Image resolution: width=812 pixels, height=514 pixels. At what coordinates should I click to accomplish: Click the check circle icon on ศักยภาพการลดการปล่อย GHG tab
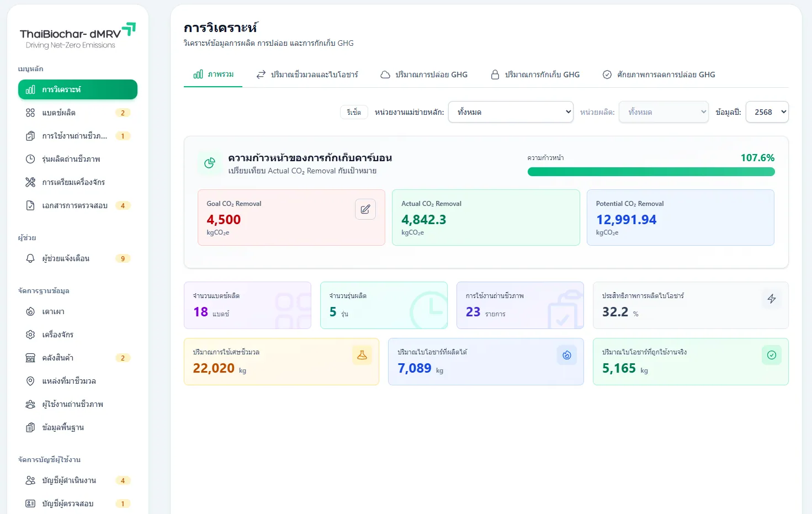click(x=607, y=75)
